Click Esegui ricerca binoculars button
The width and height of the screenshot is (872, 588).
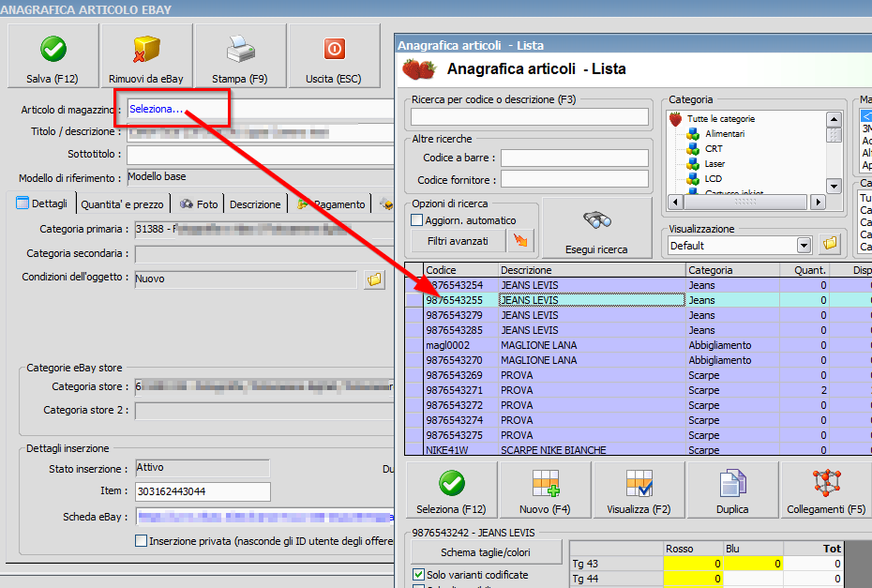coord(596,228)
